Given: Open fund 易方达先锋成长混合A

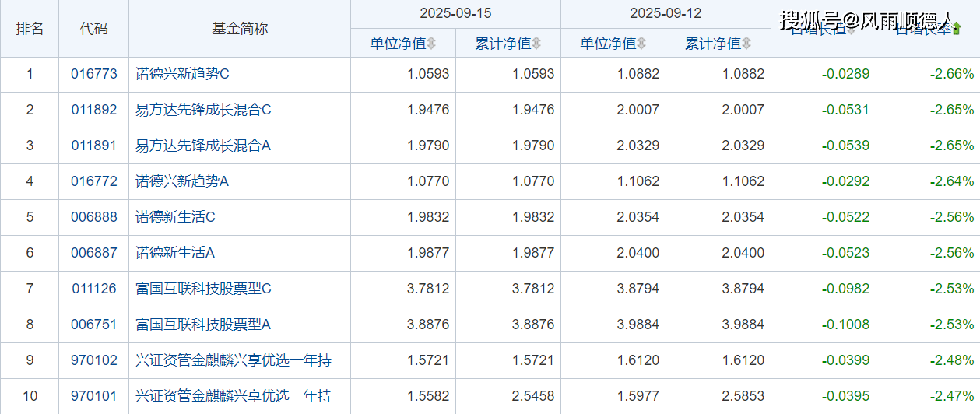Looking at the screenshot, I should 203,146.
